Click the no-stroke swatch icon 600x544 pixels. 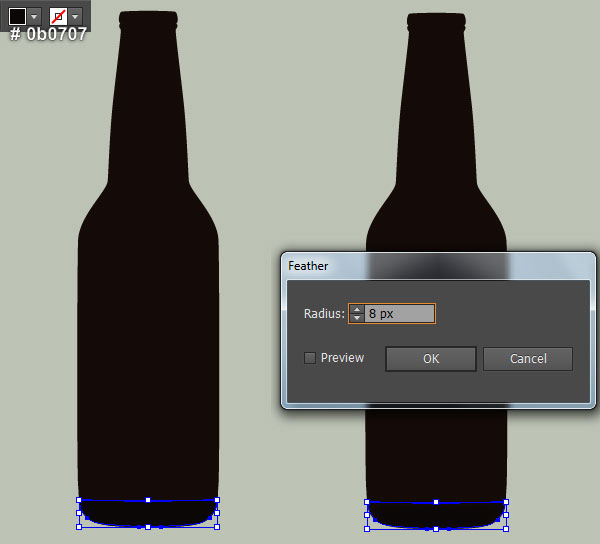tap(58, 16)
